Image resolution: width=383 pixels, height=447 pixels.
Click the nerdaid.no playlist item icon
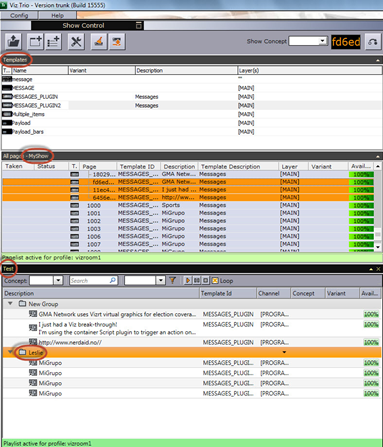(x=33, y=342)
